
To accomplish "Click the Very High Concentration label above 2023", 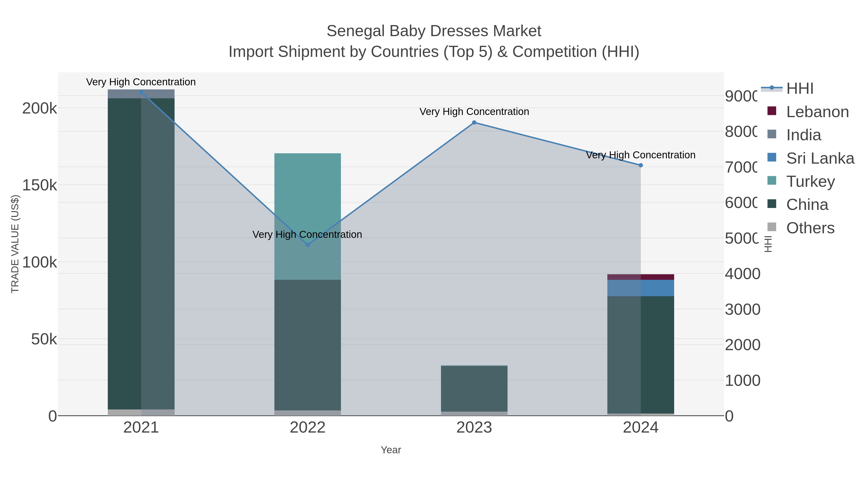I will point(474,112).
